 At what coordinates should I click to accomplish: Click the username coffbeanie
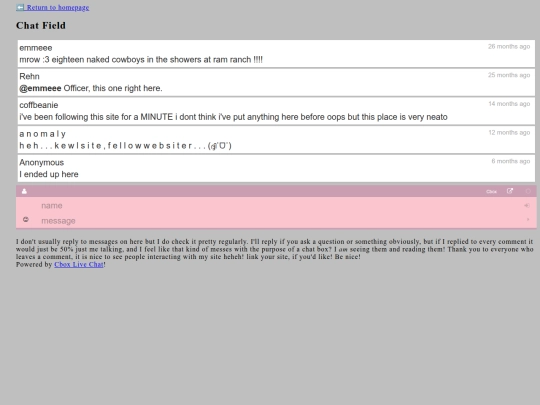(x=39, y=105)
